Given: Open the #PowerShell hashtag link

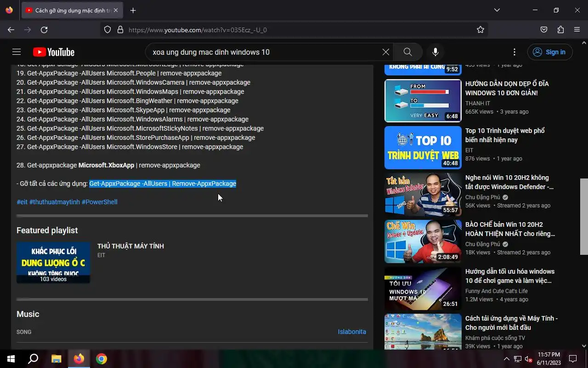Looking at the screenshot, I should coord(100,202).
